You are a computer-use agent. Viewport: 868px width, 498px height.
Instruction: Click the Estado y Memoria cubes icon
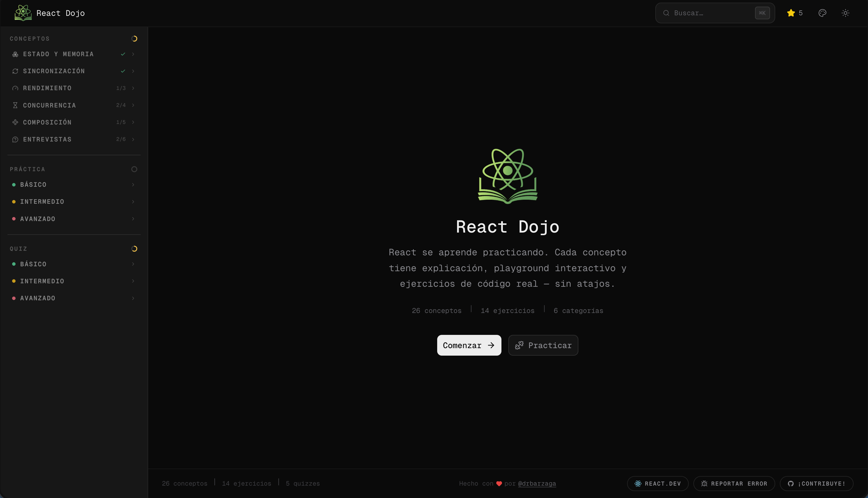(15, 54)
